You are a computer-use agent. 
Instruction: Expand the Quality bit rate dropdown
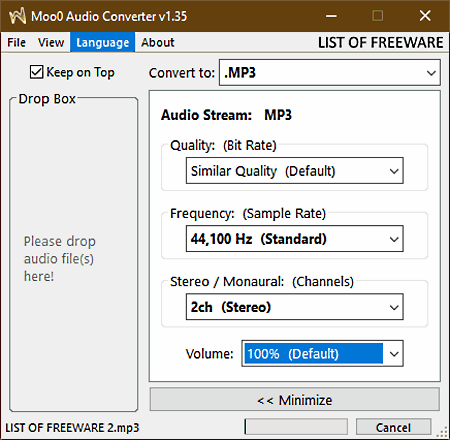[295, 171]
